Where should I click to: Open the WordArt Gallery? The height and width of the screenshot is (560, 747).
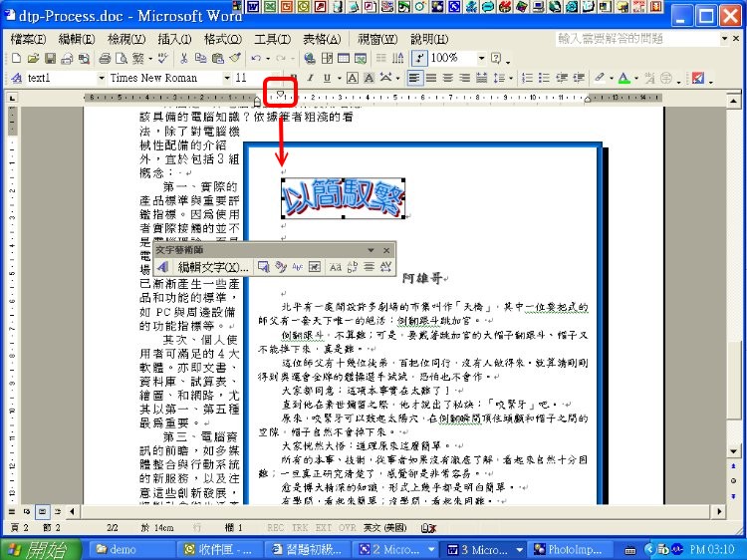tap(264, 267)
